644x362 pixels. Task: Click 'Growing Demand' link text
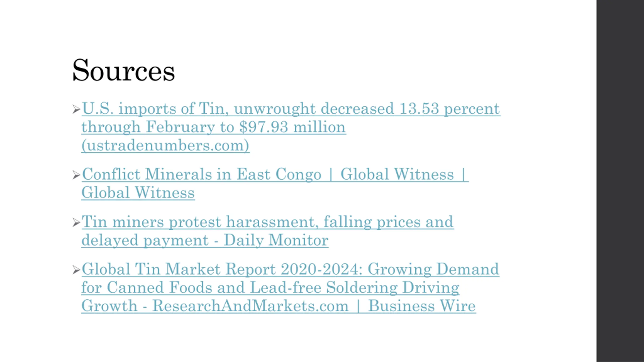(433, 269)
